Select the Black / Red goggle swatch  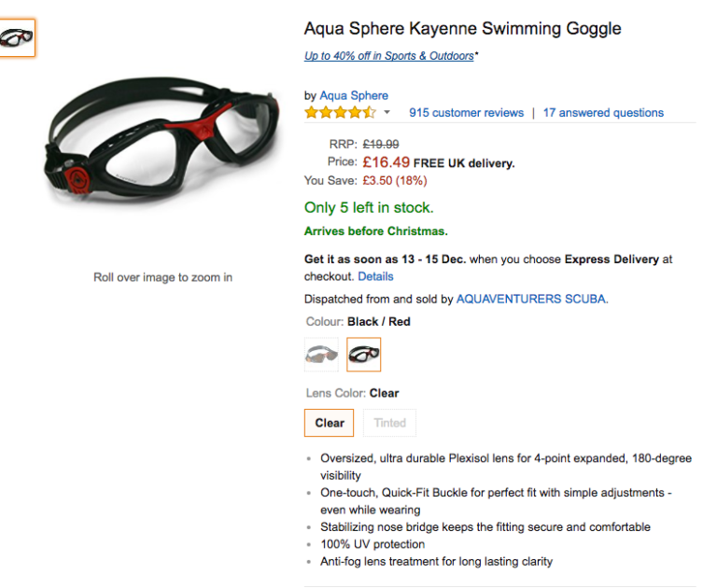(x=363, y=355)
